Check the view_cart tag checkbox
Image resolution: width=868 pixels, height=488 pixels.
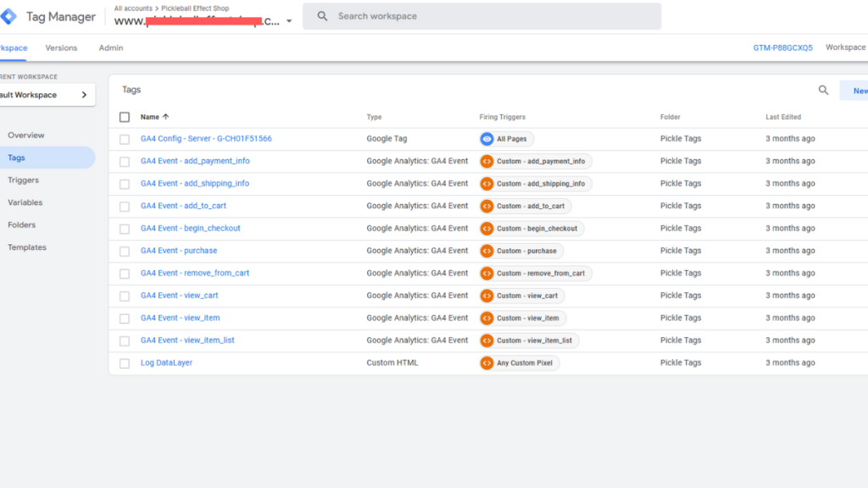click(125, 296)
